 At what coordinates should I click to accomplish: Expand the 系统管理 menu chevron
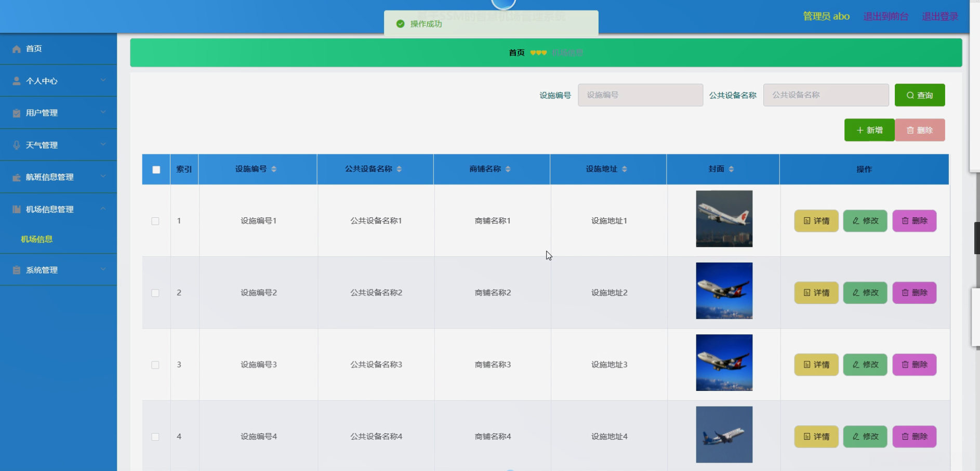click(x=103, y=269)
